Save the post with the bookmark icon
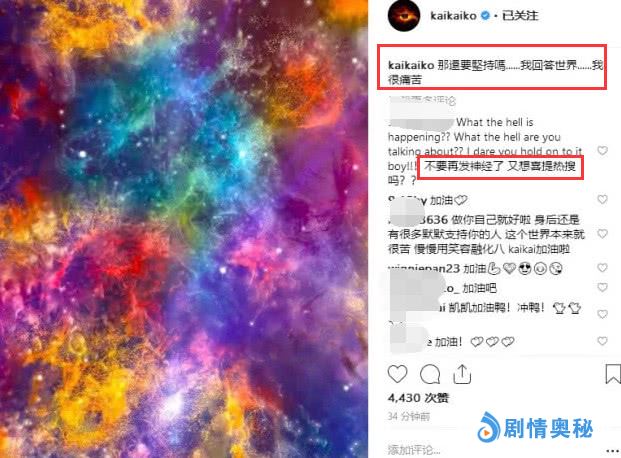621x458 pixels. click(x=613, y=374)
